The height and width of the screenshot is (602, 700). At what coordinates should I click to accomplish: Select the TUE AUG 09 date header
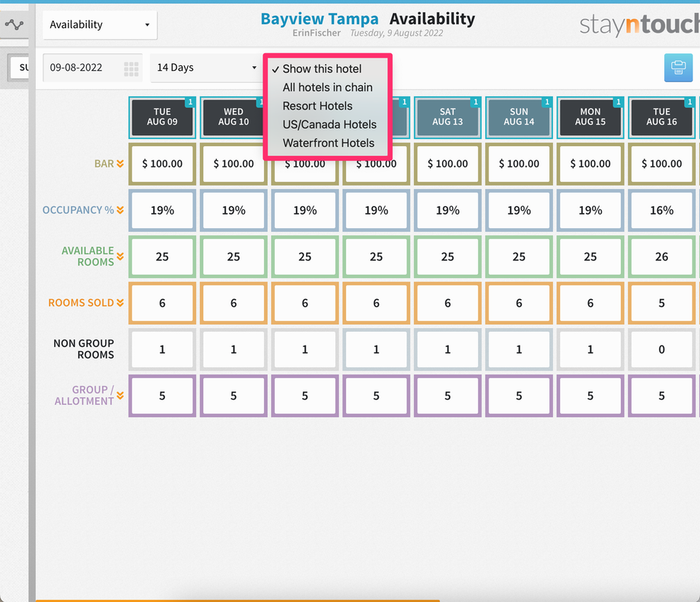[x=162, y=117]
